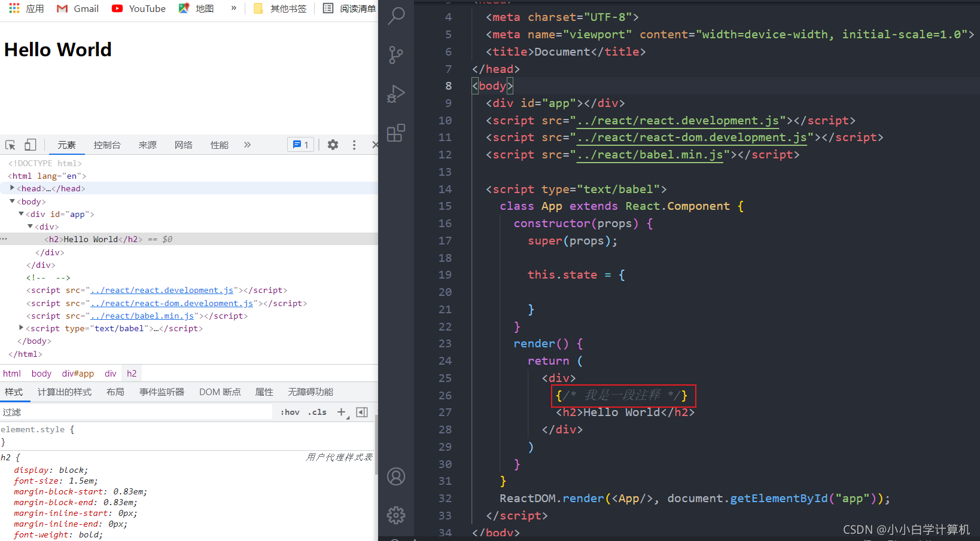Activate the DevTools inspect element picker

pos(10,145)
